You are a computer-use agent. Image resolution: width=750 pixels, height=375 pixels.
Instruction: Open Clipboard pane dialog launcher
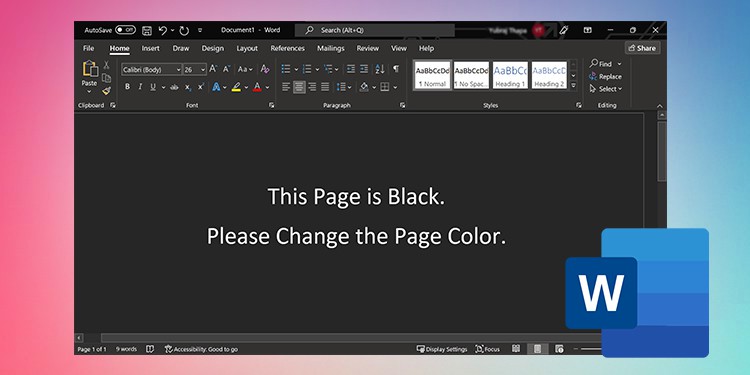click(113, 105)
